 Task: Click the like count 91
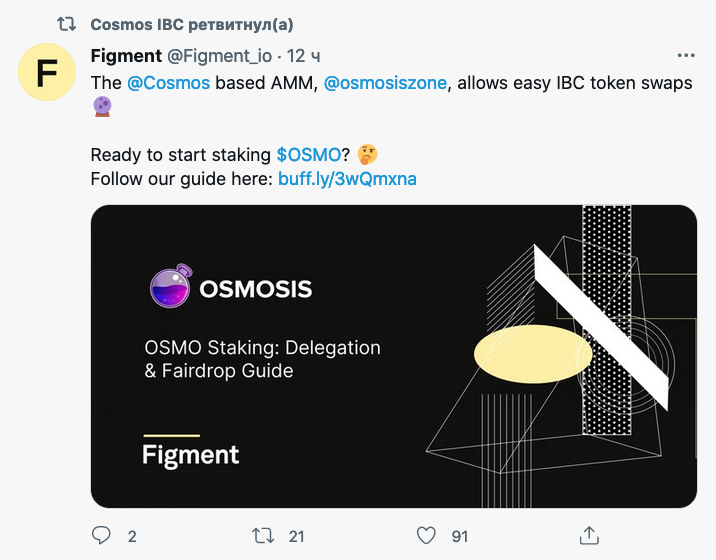click(460, 536)
